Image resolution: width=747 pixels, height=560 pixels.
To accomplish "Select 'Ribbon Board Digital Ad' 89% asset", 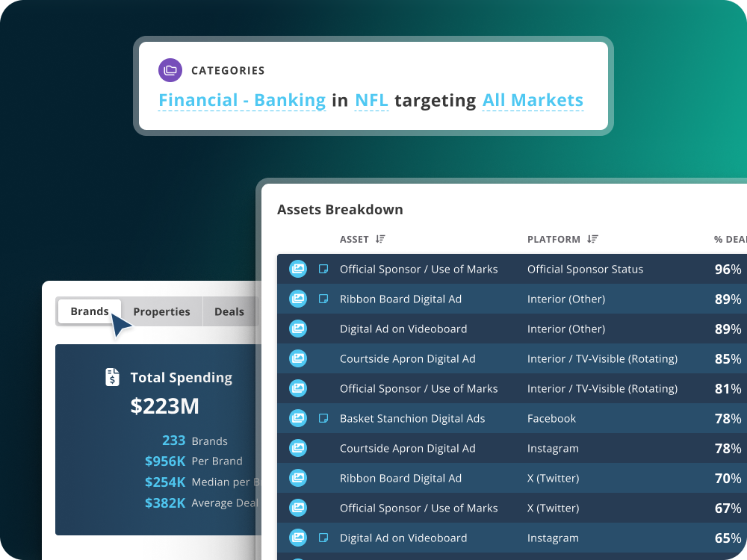I will [x=400, y=299].
